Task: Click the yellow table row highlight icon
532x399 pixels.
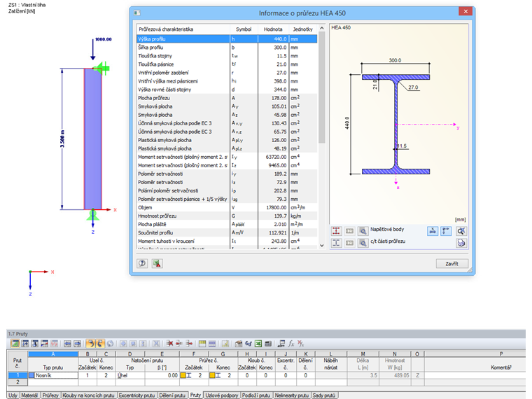Action: (202, 344)
